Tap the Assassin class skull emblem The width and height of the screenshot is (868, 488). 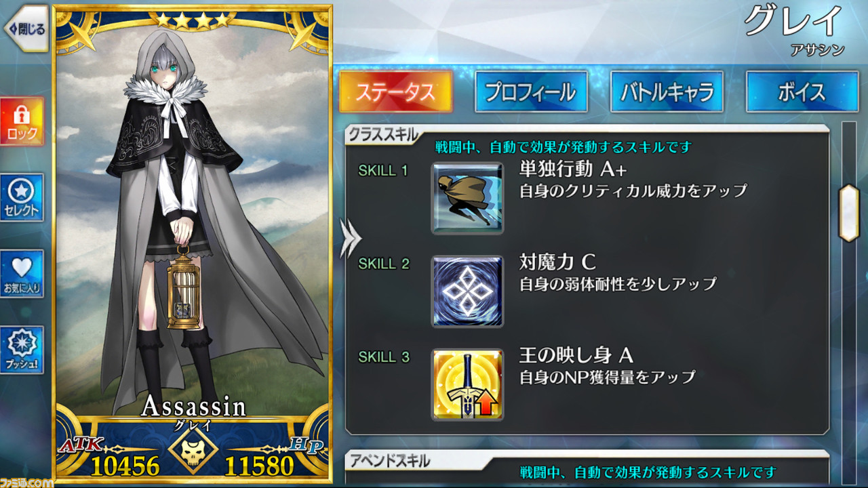[193, 449]
